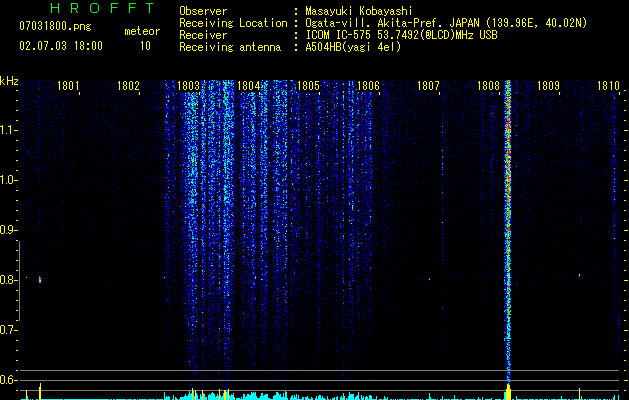
Task: Click the 1803 time axis label
Action: pyautogui.click(x=188, y=86)
